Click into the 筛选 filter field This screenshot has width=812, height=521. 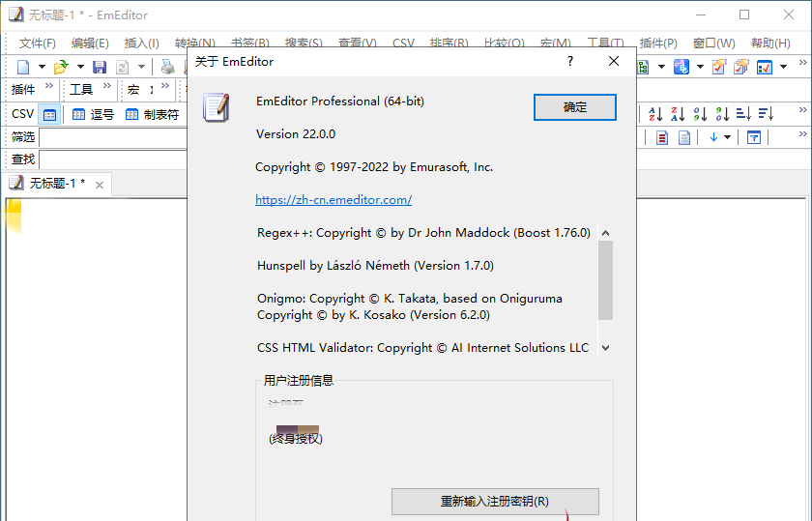point(113,137)
